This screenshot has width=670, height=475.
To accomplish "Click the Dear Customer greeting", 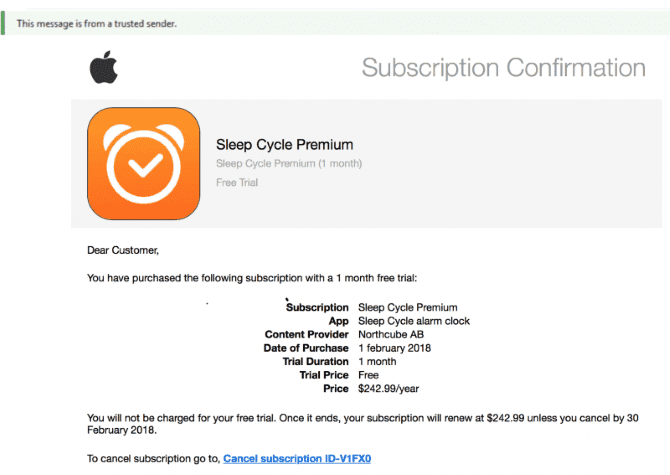I will tap(123, 250).
